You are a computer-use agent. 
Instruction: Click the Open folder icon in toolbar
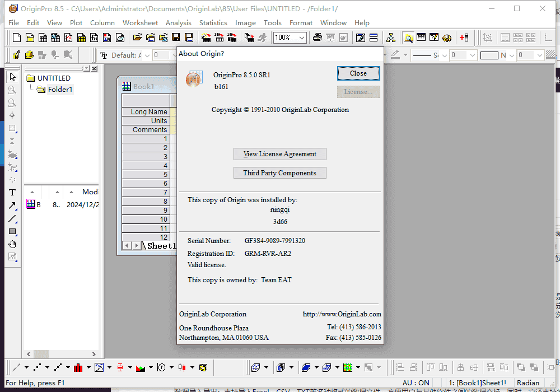[x=137, y=38]
